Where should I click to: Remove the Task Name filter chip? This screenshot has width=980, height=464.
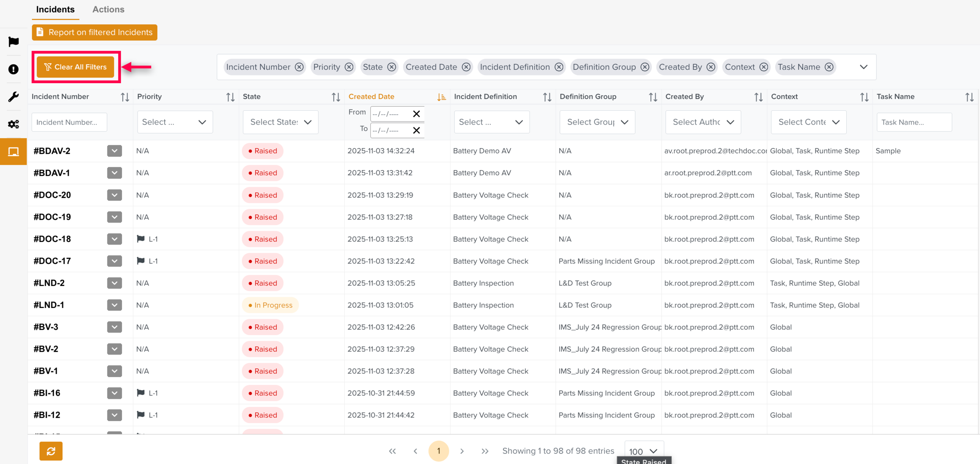(829, 67)
